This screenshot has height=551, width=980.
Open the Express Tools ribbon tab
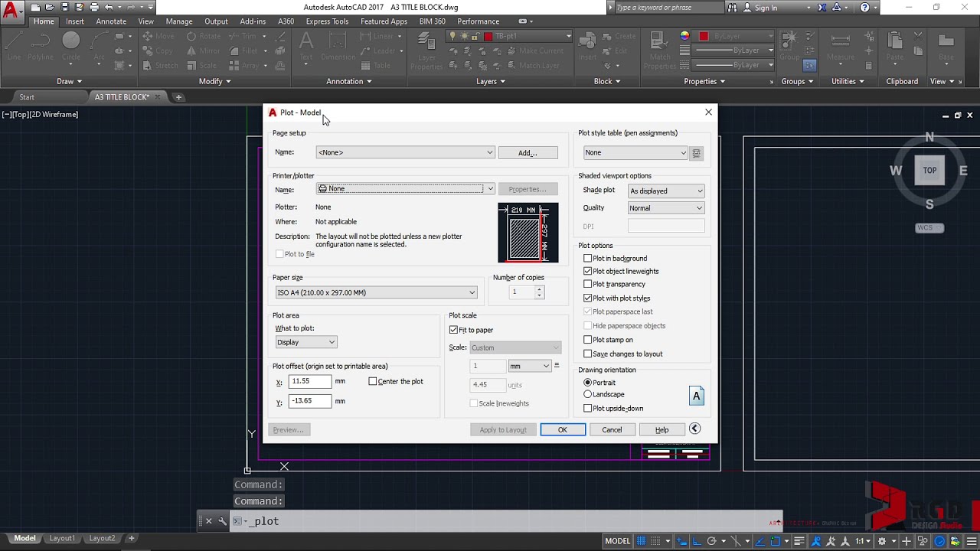point(327,21)
